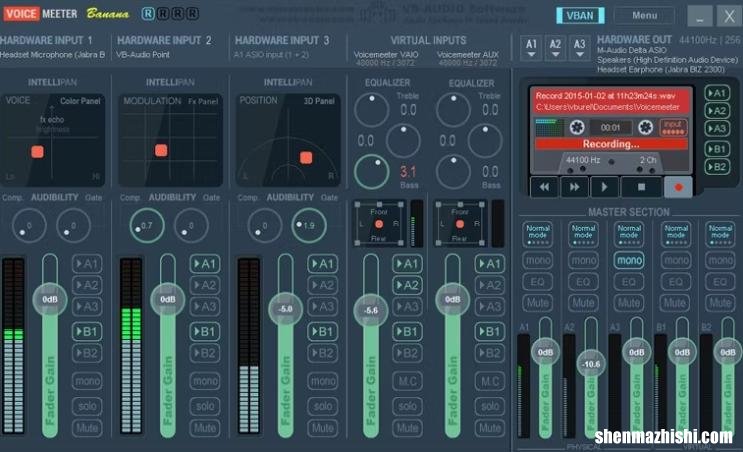Click M.C button on Voicemeeter VAIO
Screen dimensions: 743x452
point(407,381)
